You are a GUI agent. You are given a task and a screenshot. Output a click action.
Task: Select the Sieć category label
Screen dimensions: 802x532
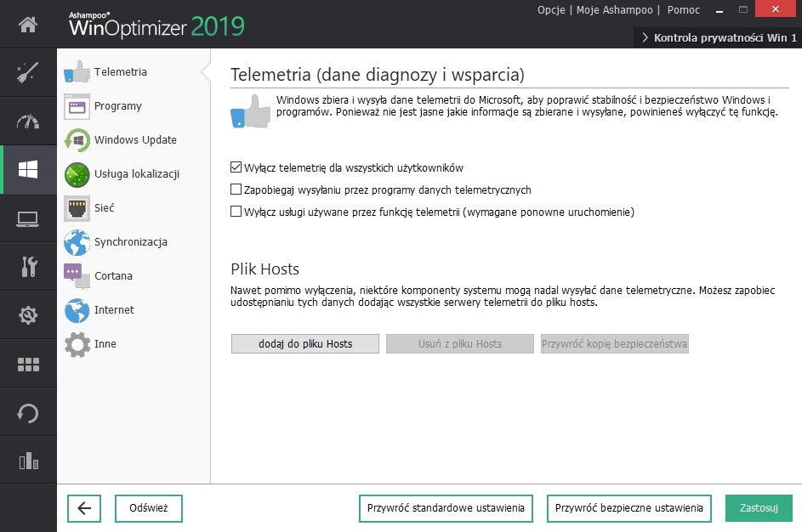pos(105,208)
